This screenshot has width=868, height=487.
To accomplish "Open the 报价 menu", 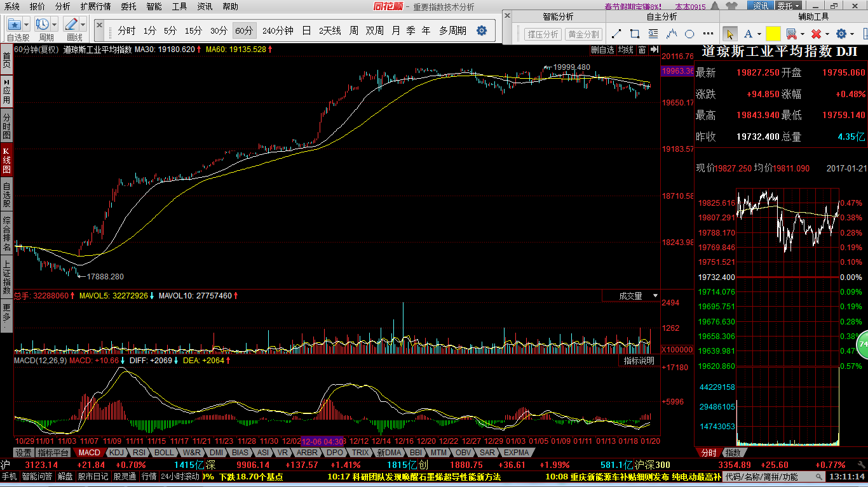I will (x=37, y=6).
